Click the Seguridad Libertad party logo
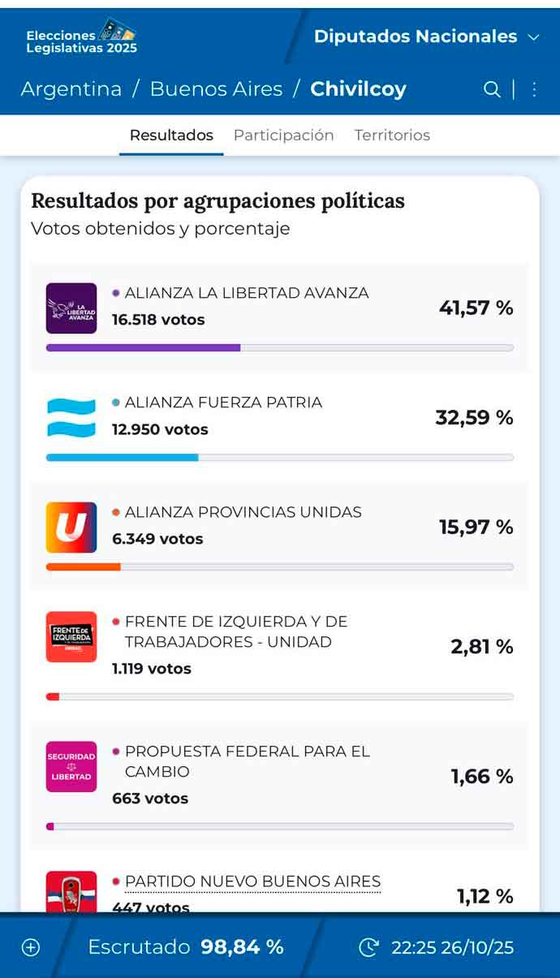This screenshot has height=978, width=560. point(71,767)
